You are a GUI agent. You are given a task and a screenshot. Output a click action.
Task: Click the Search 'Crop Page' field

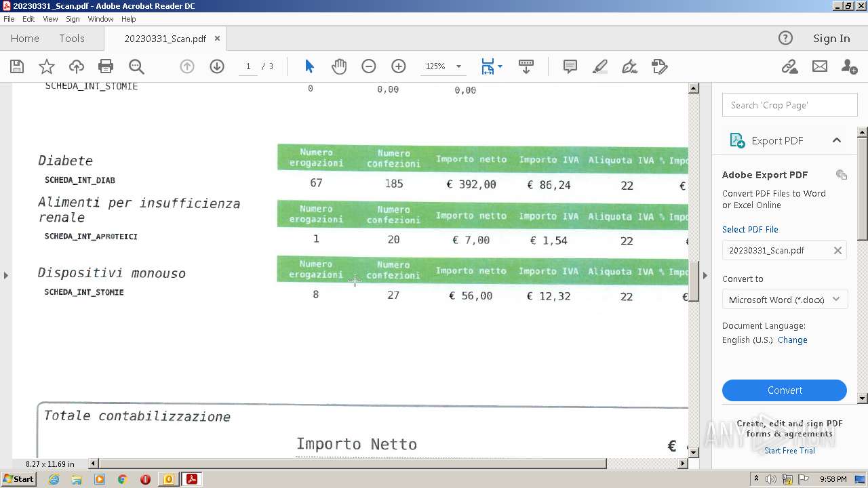coord(789,105)
